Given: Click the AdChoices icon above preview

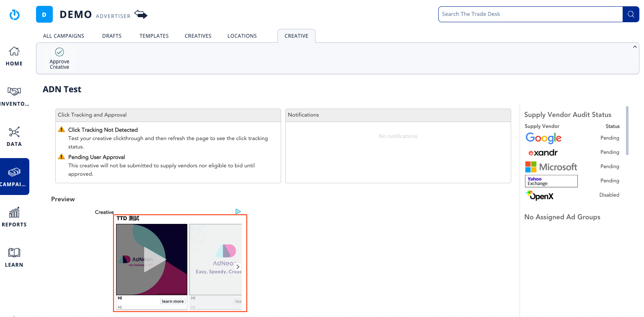Looking at the screenshot, I should [238, 212].
